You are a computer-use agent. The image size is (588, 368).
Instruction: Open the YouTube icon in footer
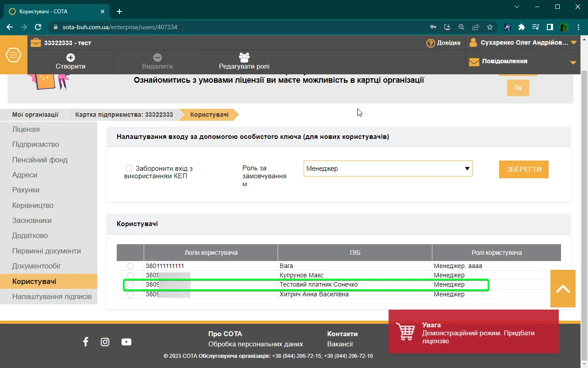126,342
